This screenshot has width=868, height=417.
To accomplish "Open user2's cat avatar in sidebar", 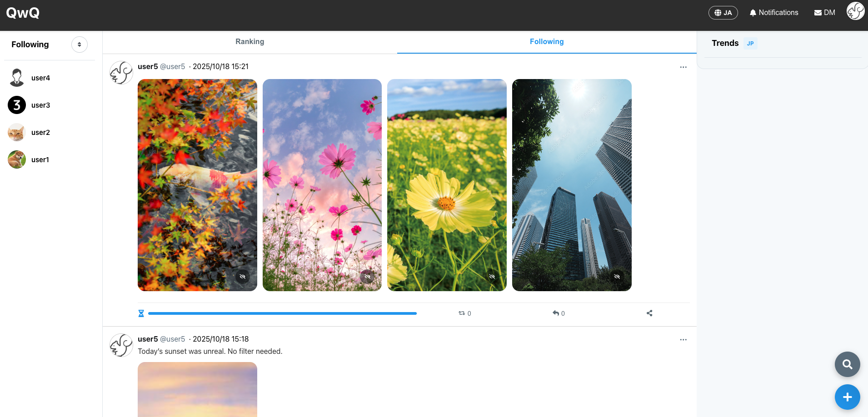I will tap(17, 132).
